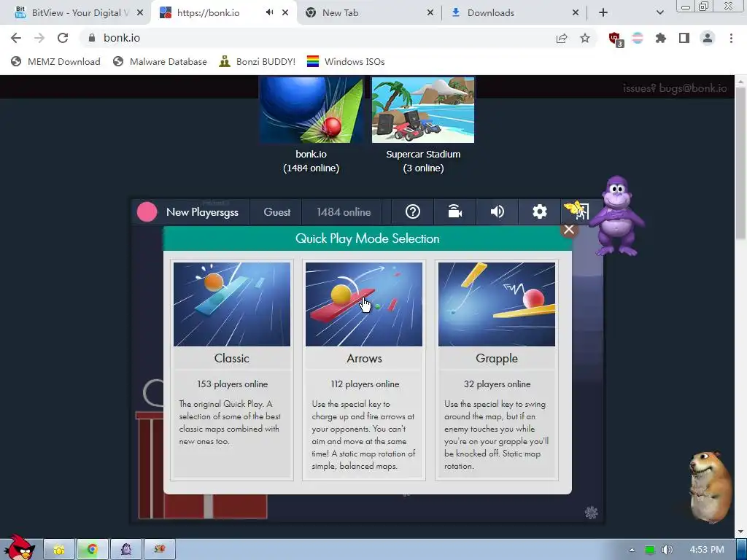Viewport: 747px width, 560px height.
Task: Click the bonk.io game thumbnail
Action: 311,110
